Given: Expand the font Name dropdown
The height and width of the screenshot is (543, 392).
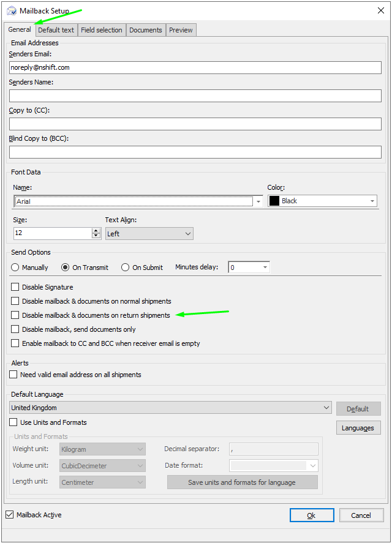Looking at the screenshot, I should pyautogui.click(x=258, y=201).
